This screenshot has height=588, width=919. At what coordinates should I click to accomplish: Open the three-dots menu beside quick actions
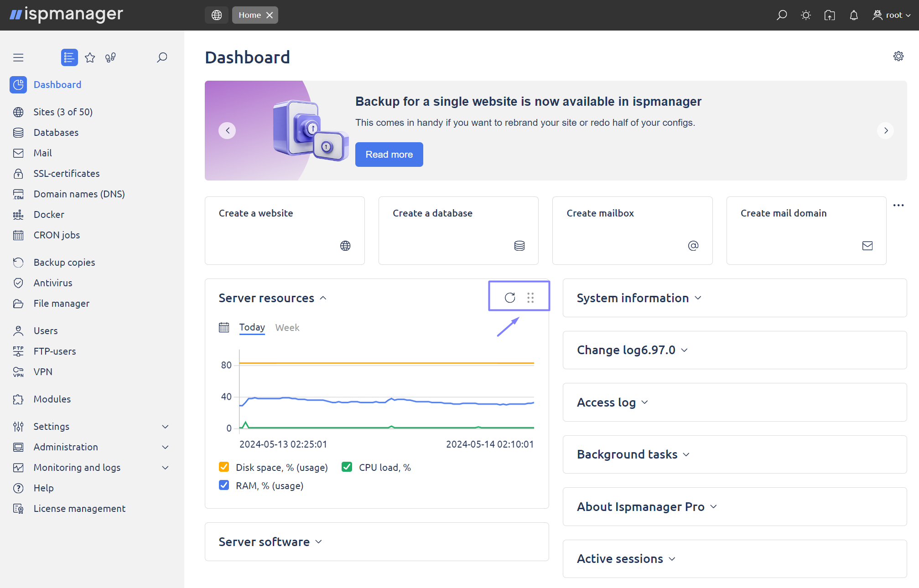898,205
